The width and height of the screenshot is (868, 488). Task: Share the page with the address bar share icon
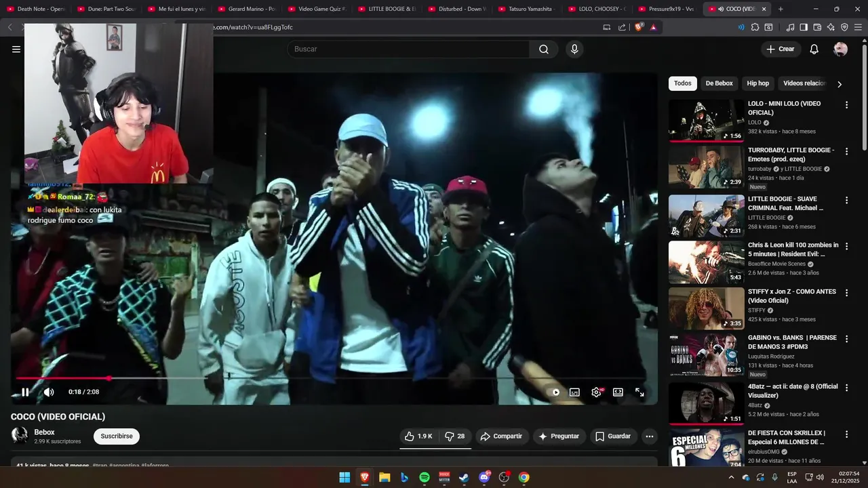click(622, 27)
